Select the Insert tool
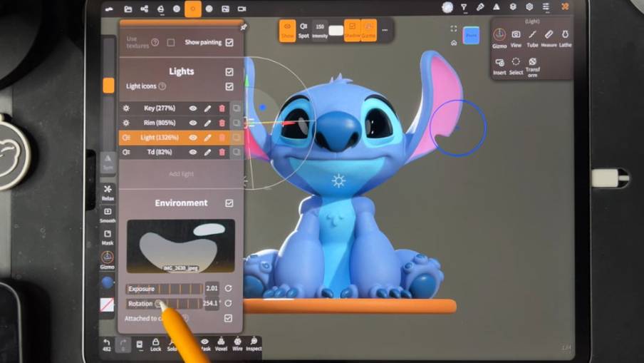The image size is (644, 363). pyautogui.click(x=499, y=66)
